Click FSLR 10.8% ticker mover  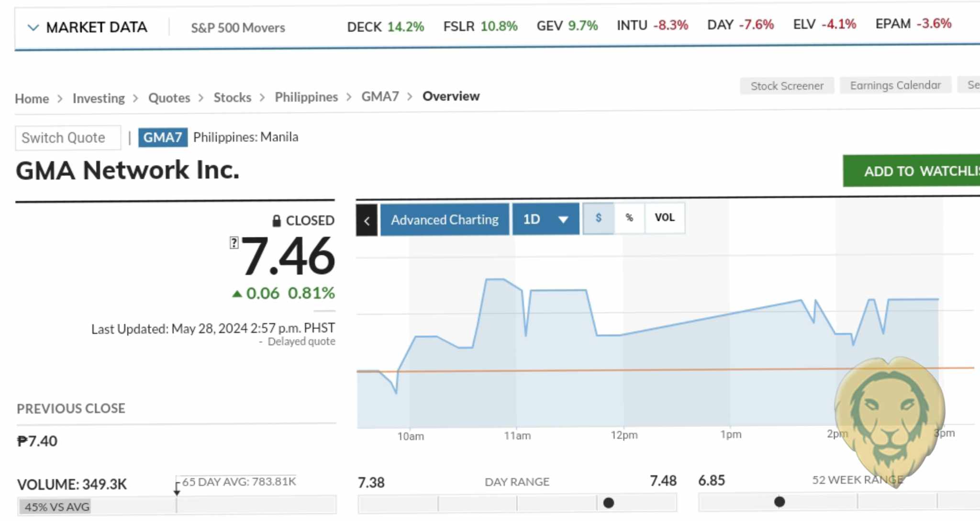[480, 26]
